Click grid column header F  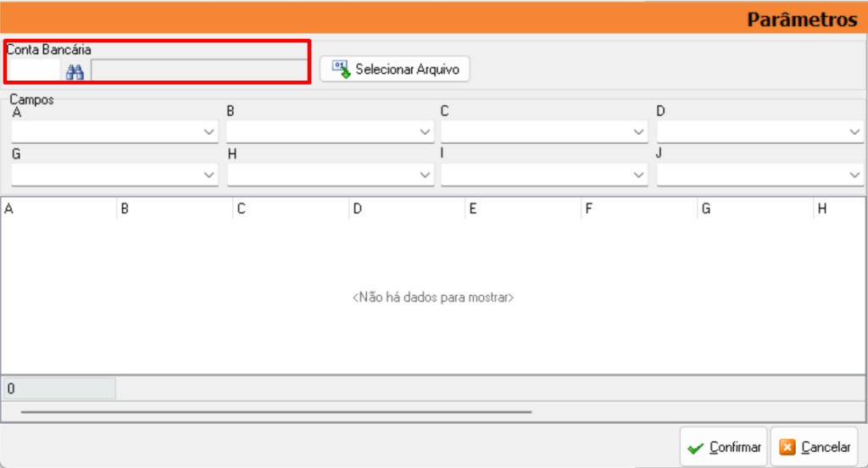click(x=640, y=209)
